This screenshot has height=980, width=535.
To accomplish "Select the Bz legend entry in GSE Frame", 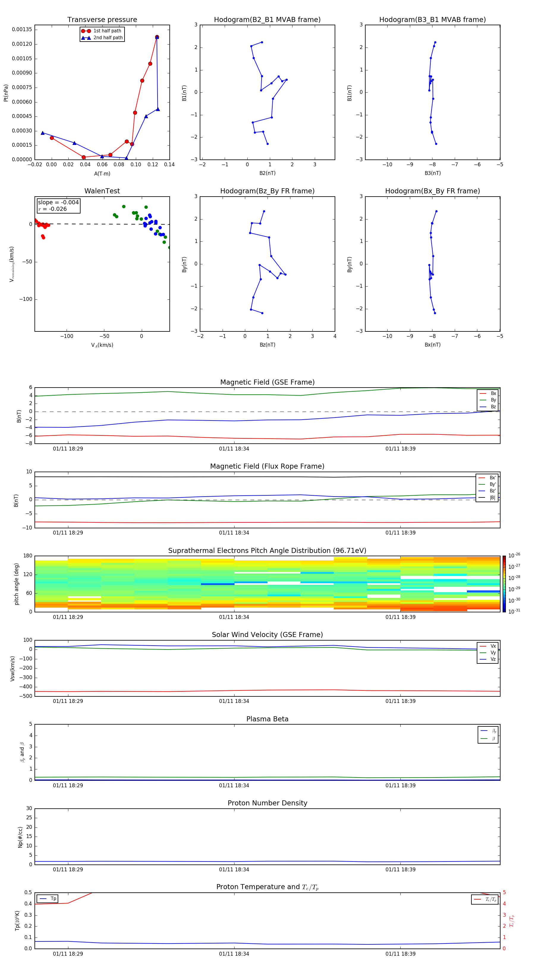I will (x=488, y=407).
